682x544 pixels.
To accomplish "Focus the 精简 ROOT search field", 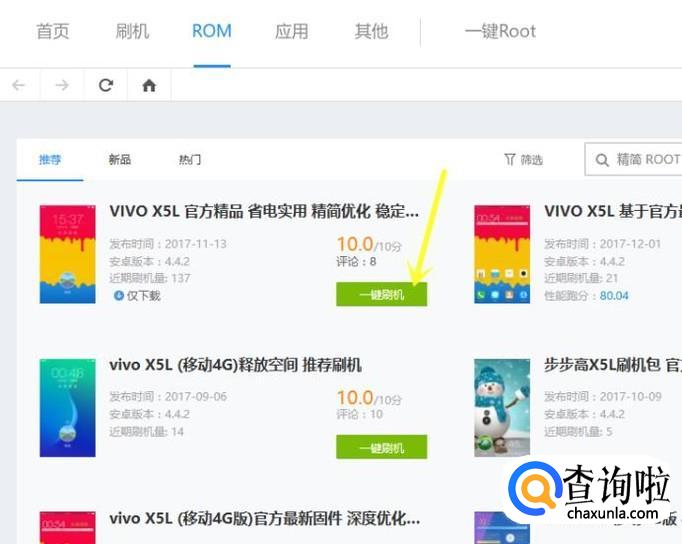I will click(x=634, y=159).
